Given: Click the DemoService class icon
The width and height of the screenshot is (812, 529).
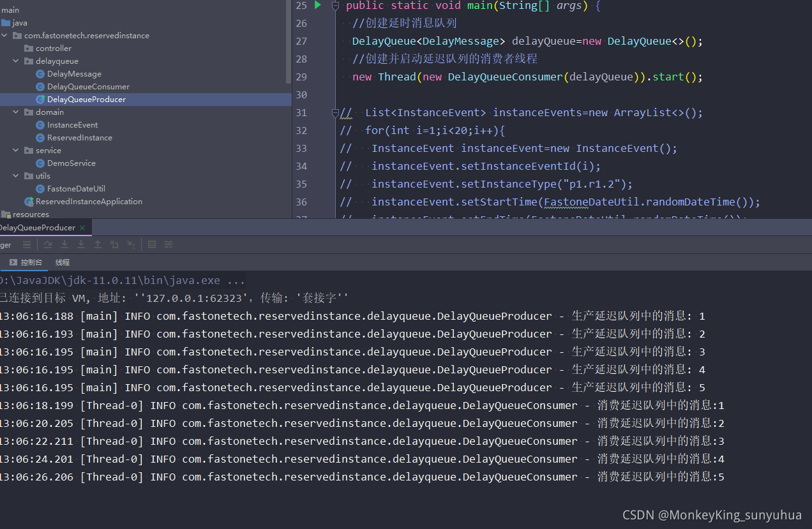Looking at the screenshot, I should (40, 163).
